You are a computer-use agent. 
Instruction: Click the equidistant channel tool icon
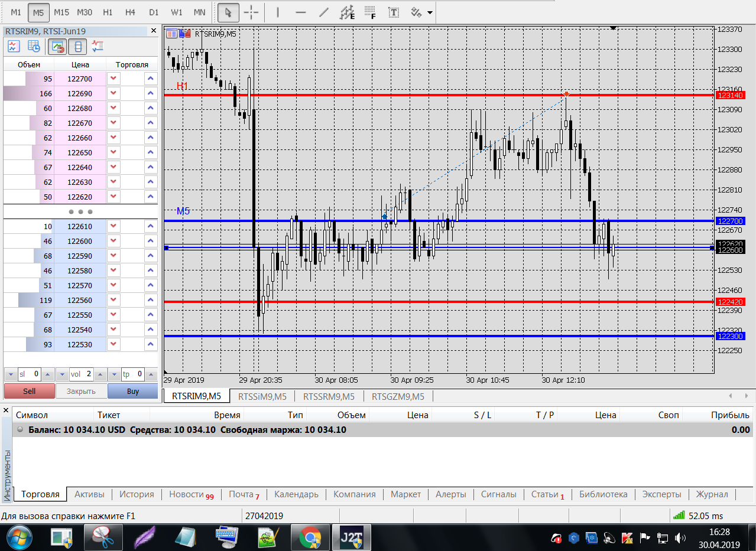(x=348, y=12)
